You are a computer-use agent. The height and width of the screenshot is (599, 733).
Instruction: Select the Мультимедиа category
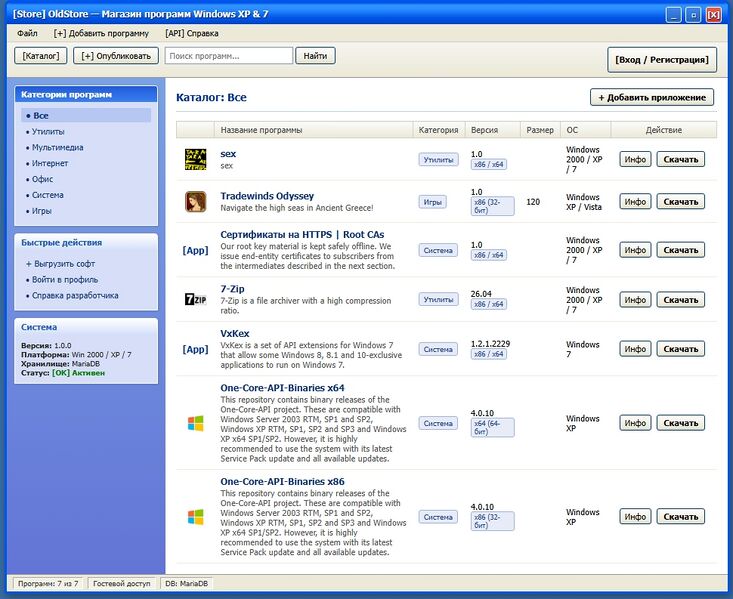coord(57,147)
